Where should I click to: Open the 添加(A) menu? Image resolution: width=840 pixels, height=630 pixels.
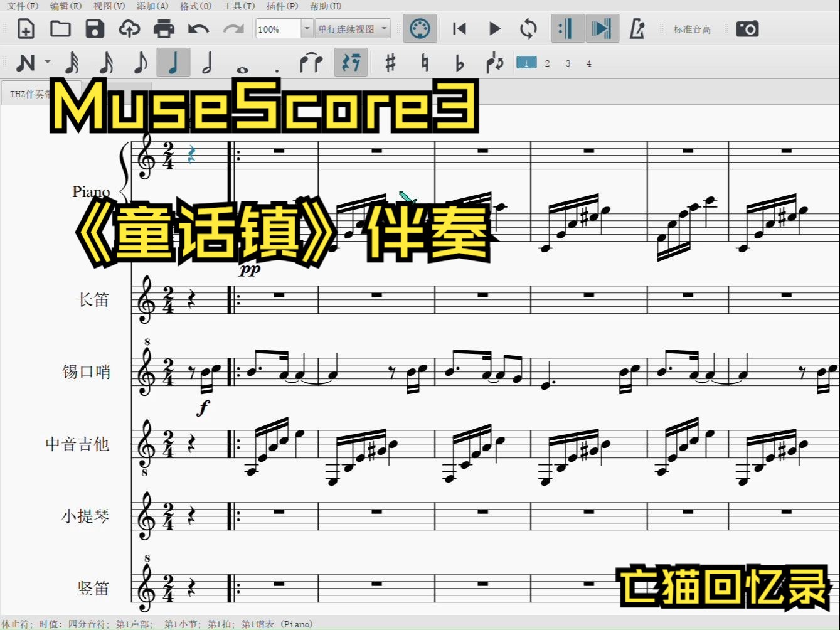(152, 6)
